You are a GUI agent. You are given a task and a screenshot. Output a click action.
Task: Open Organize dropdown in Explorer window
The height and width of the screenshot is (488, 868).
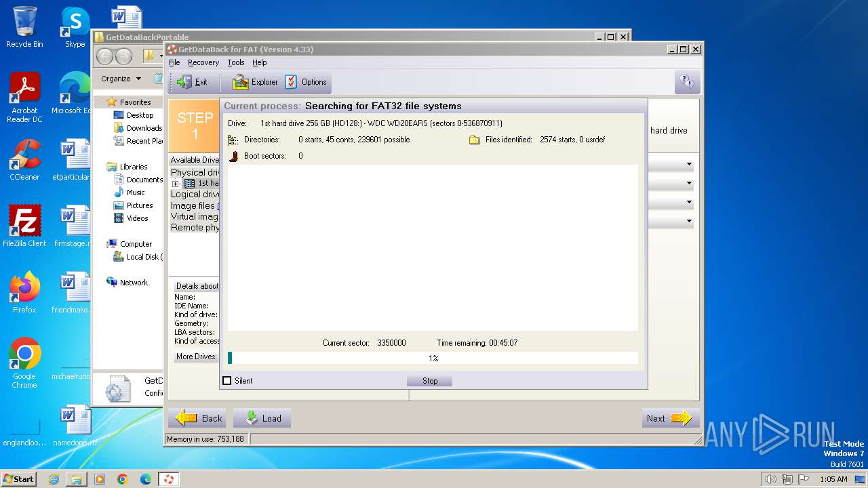121,79
